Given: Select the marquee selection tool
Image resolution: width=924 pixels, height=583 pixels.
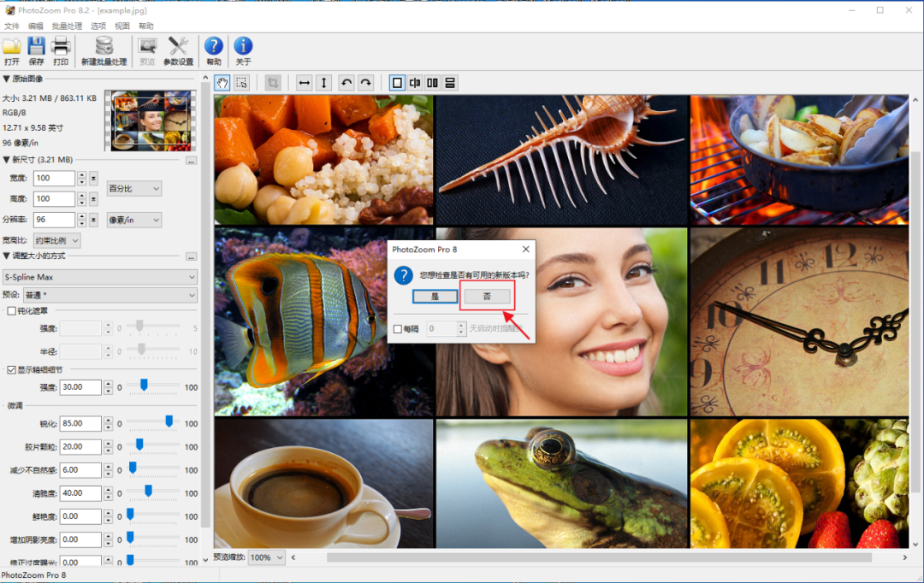Looking at the screenshot, I should 241,83.
